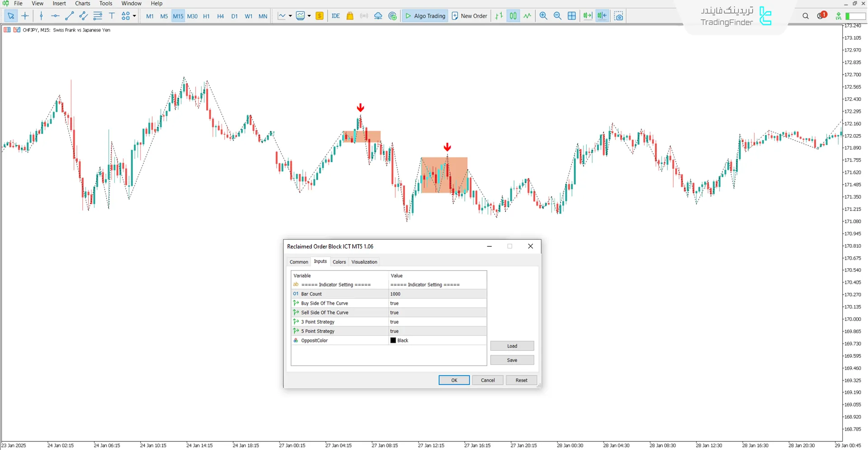This screenshot has height=450, width=868.
Task: Click the zoom out magnifier icon
Action: [557, 16]
